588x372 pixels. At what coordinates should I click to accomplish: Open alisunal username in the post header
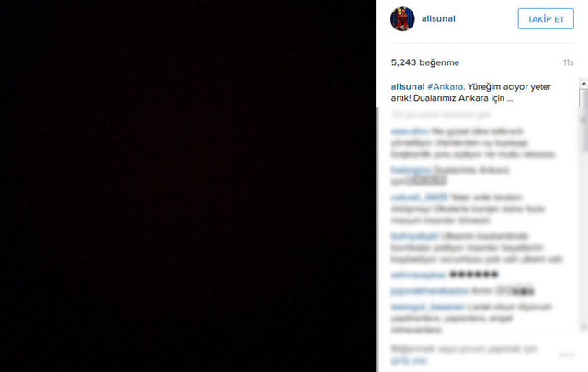point(438,18)
